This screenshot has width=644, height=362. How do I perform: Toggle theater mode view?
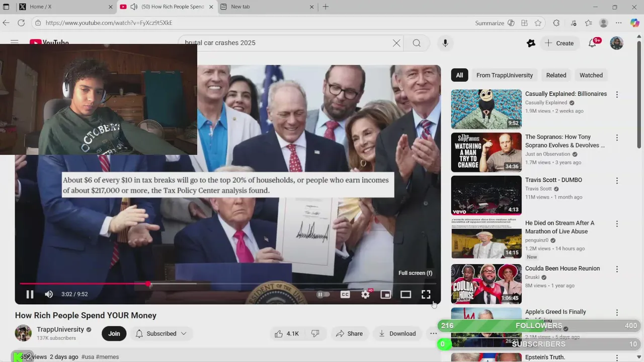pyautogui.click(x=406, y=295)
